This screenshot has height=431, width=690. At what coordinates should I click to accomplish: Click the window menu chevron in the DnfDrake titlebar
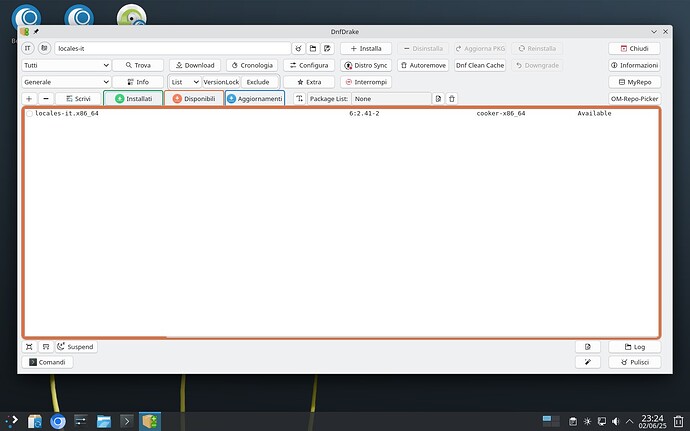[654, 32]
